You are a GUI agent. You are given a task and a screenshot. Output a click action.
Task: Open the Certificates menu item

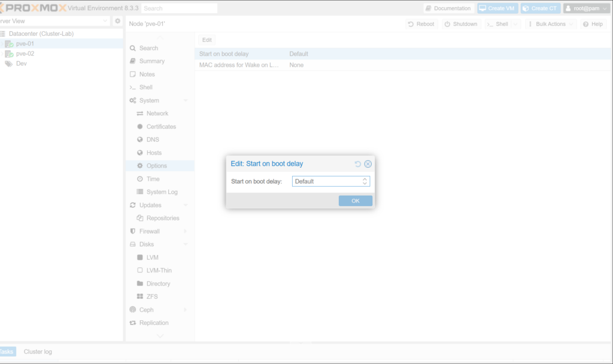[161, 126]
